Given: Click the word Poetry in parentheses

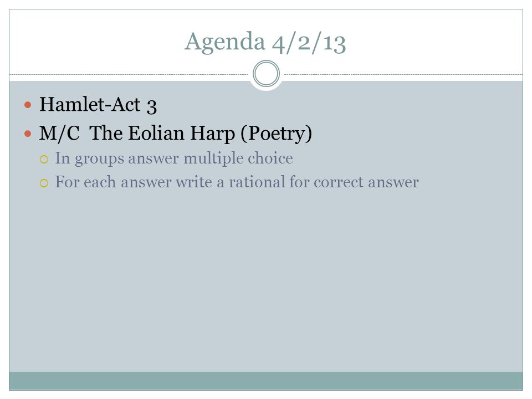Looking at the screenshot, I should click(x=276, y=134).
